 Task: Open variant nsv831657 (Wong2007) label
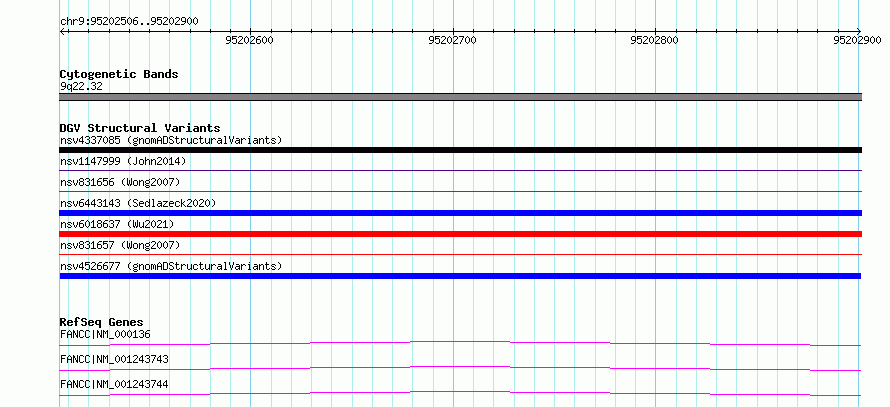coord(120,245)
